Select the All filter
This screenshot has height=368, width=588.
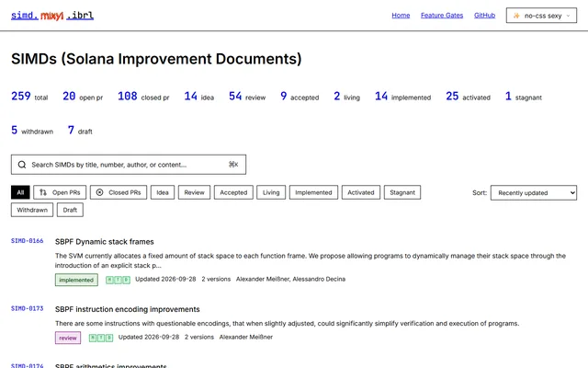(x=20, y=192)
